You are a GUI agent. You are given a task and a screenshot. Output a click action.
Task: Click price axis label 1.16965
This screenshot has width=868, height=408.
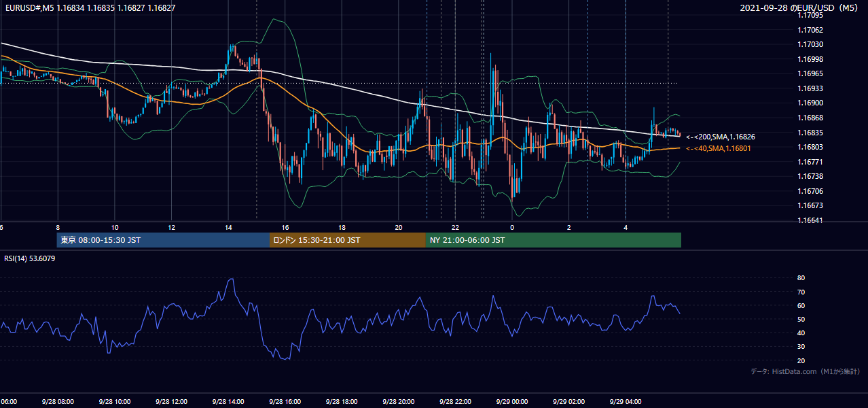pos(810,73)
